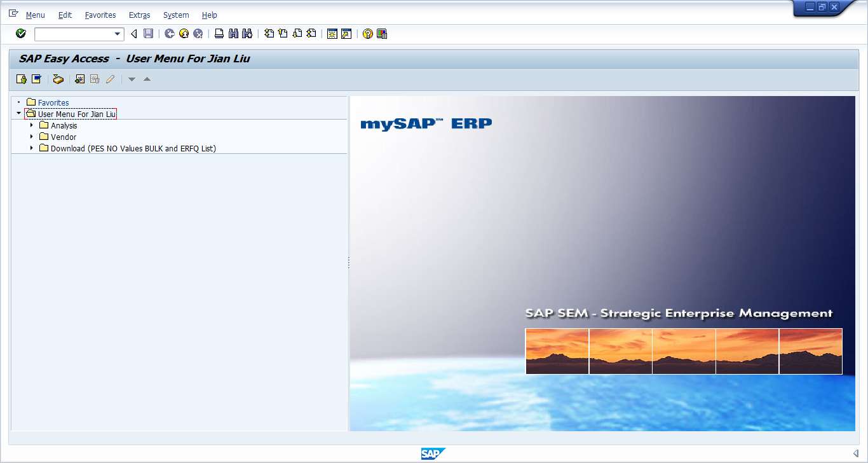This screenshot has width=868, height=463.
Task: Click the Find Next binoculars icon
Action: (x=247, y=34)
